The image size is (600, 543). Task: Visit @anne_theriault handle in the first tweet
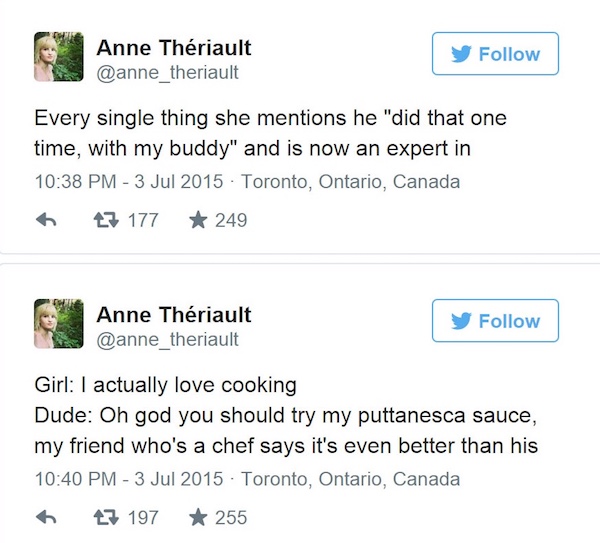point(168,72)
